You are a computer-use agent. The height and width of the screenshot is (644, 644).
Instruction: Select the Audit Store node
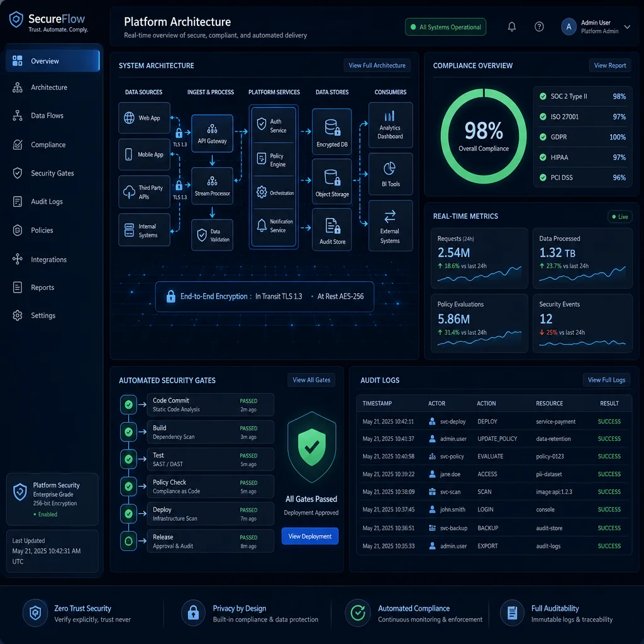click(x=332, y=229)
